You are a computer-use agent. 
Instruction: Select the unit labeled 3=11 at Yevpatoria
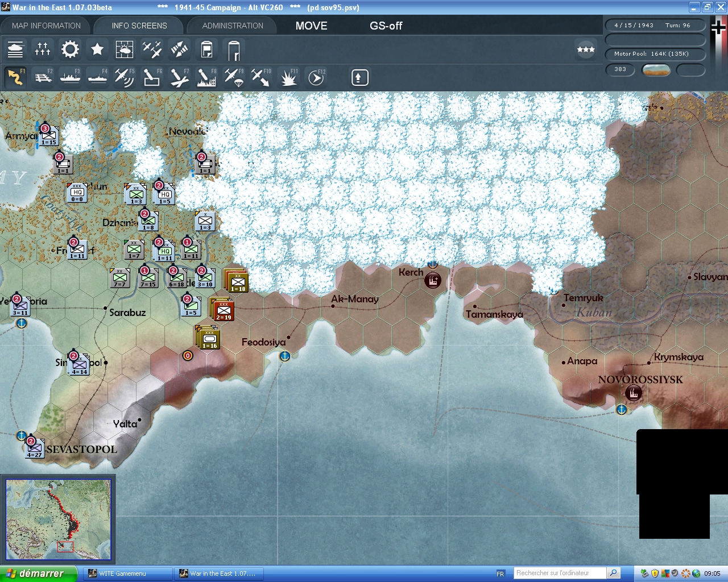pos(20,306)
